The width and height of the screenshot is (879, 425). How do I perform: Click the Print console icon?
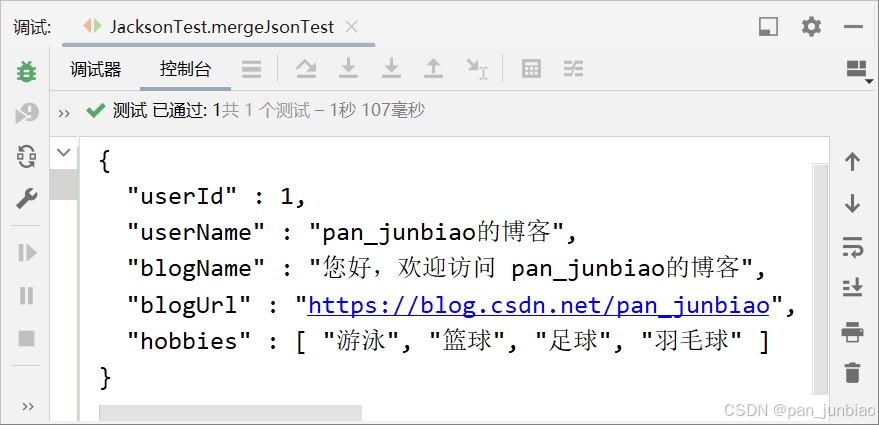852,331
